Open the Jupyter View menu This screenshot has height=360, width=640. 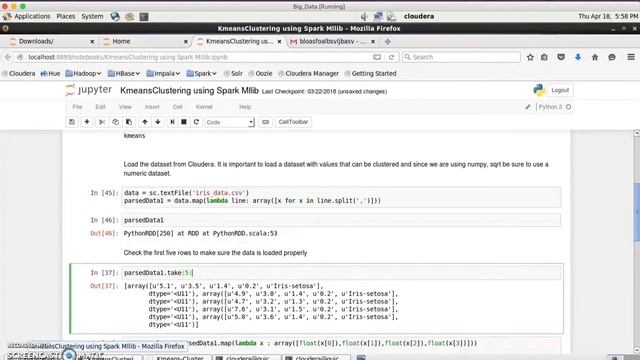(125, 107)
